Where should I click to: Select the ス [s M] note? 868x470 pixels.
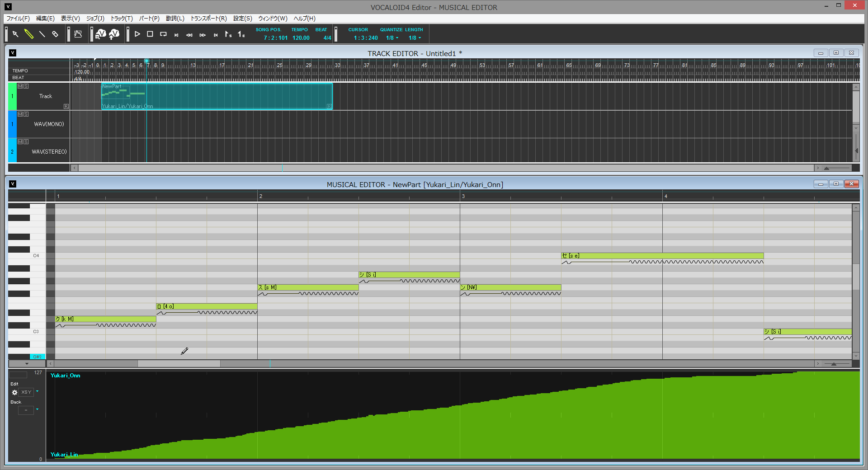coord(308,287)
